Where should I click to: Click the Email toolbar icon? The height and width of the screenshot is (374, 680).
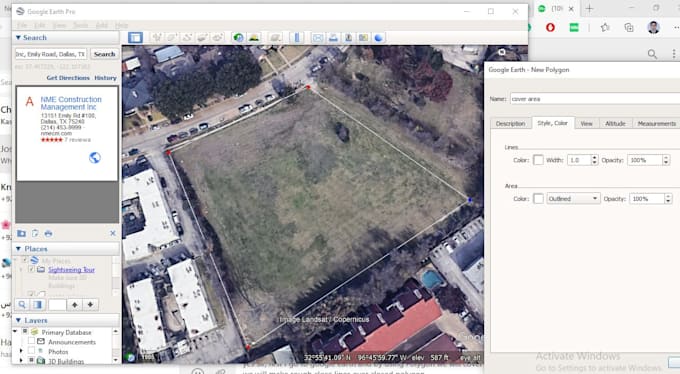point(317,38)
